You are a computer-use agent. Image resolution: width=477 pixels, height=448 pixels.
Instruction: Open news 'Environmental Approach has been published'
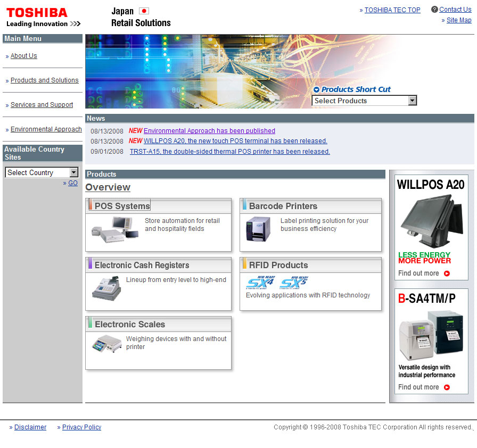209,131
